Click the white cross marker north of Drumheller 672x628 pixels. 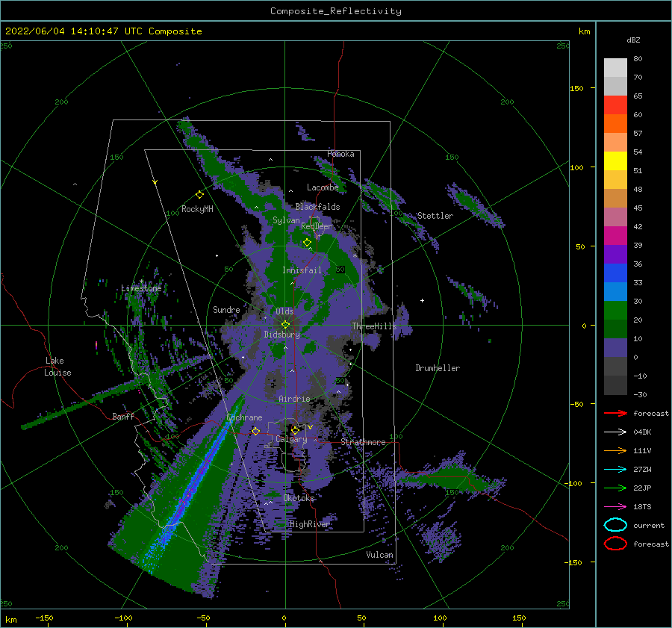(x=422, y=300)
